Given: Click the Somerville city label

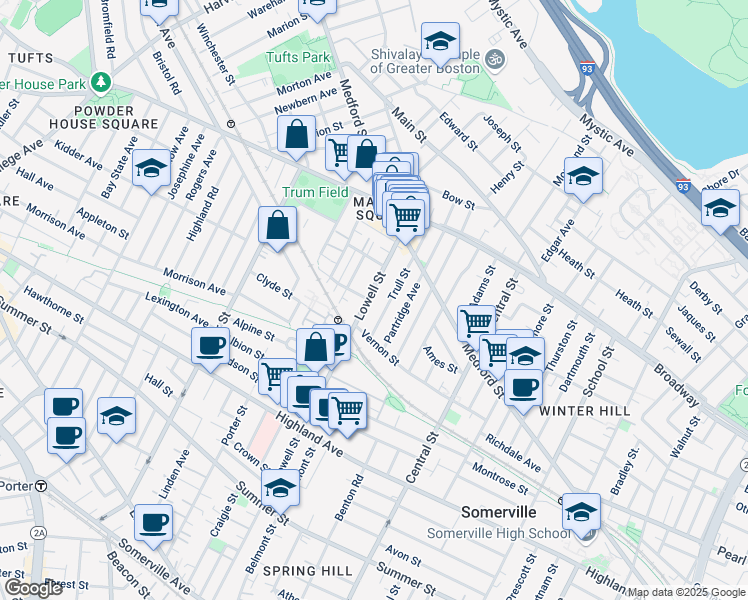Looking at the screenshot, I should 499,512.
